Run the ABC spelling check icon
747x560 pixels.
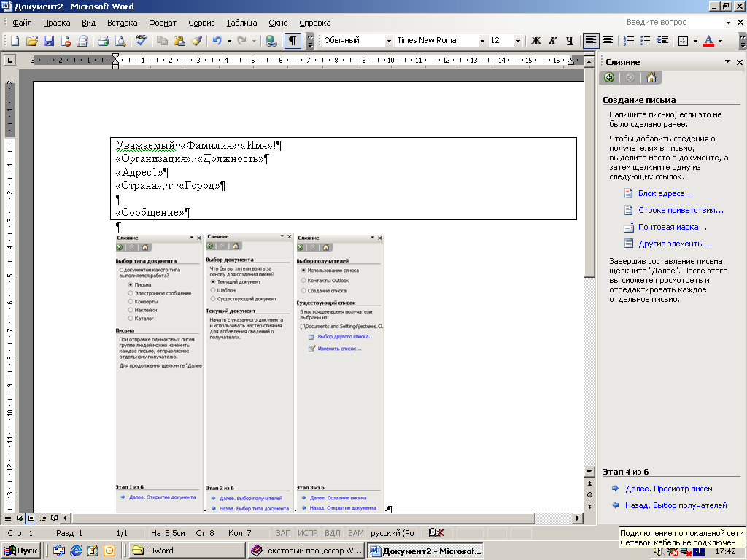coord(141,41)
